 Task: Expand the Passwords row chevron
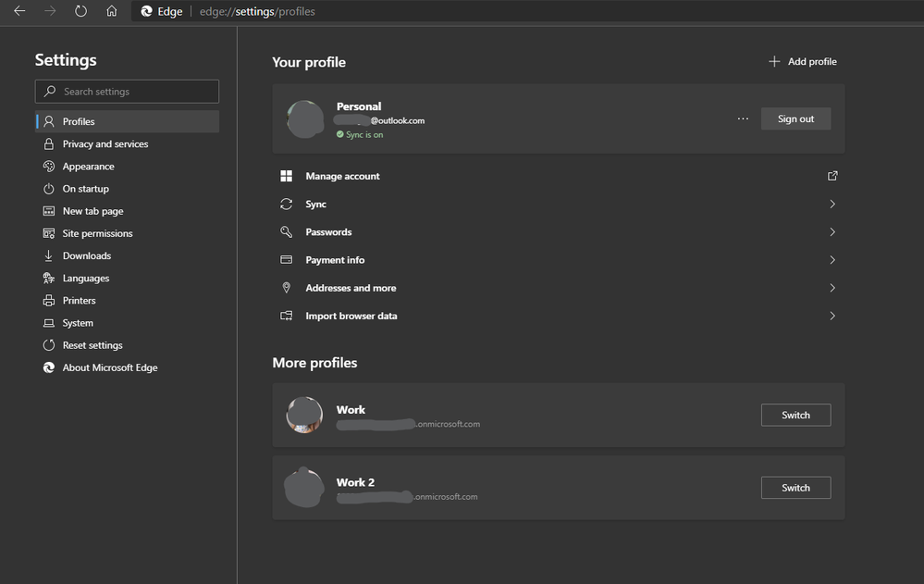tap(832, 231)
